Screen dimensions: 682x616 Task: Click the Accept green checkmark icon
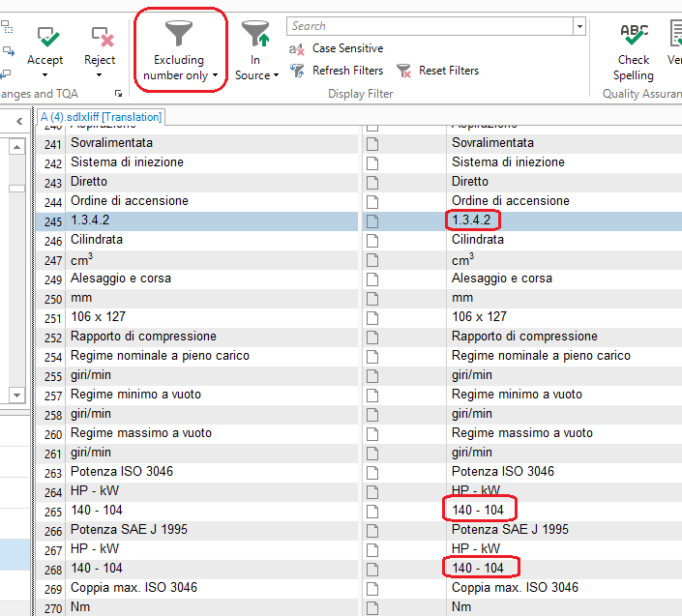[x=44, y=37]
